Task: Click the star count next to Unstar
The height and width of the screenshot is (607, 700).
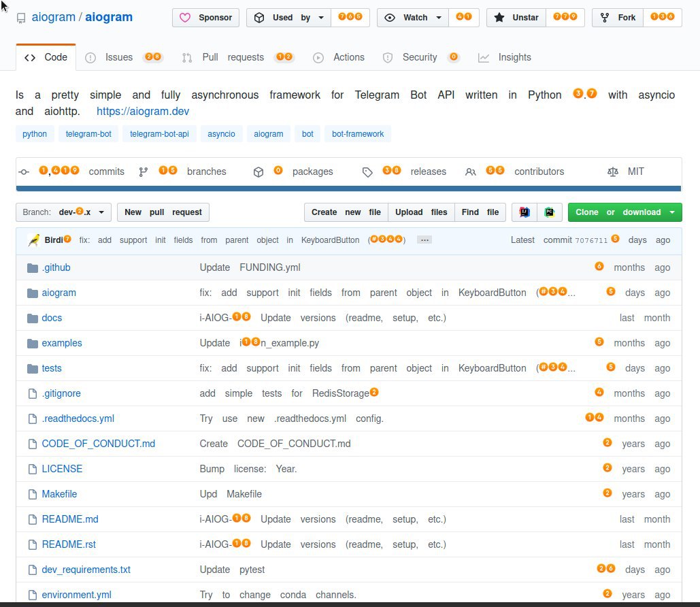Action: click(x=565, y=17)
